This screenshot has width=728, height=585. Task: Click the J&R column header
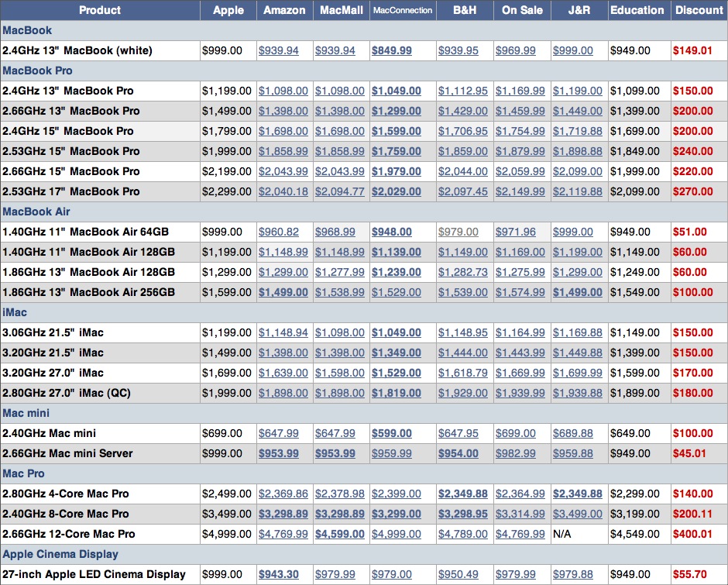[x=579, y=10]
